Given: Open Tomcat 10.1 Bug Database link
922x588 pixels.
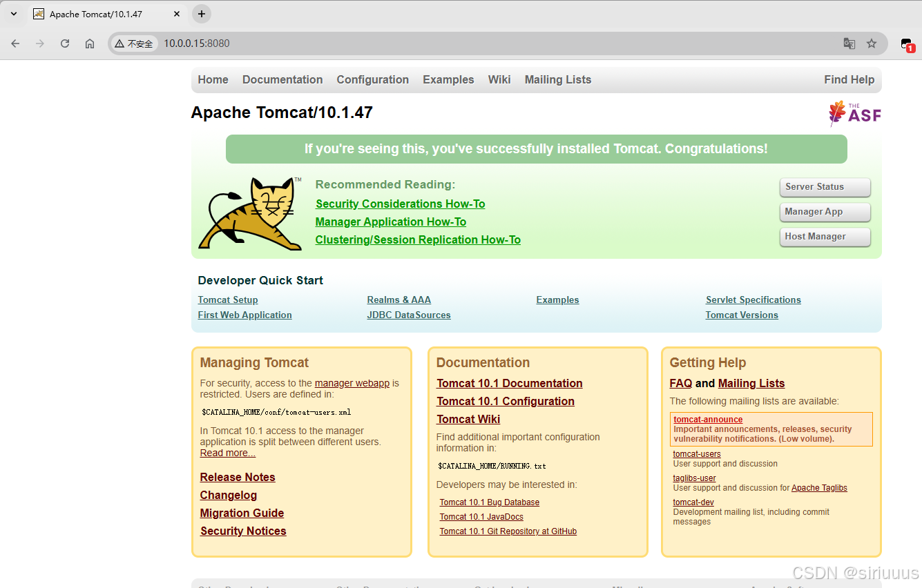Looking at the screenshot, I should coord(490,502).
